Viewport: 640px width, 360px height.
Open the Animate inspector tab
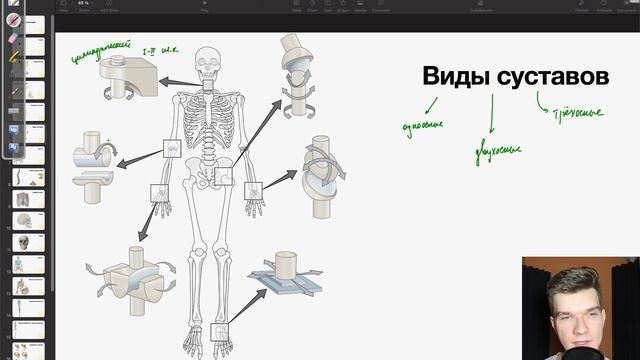click(604, 5)
